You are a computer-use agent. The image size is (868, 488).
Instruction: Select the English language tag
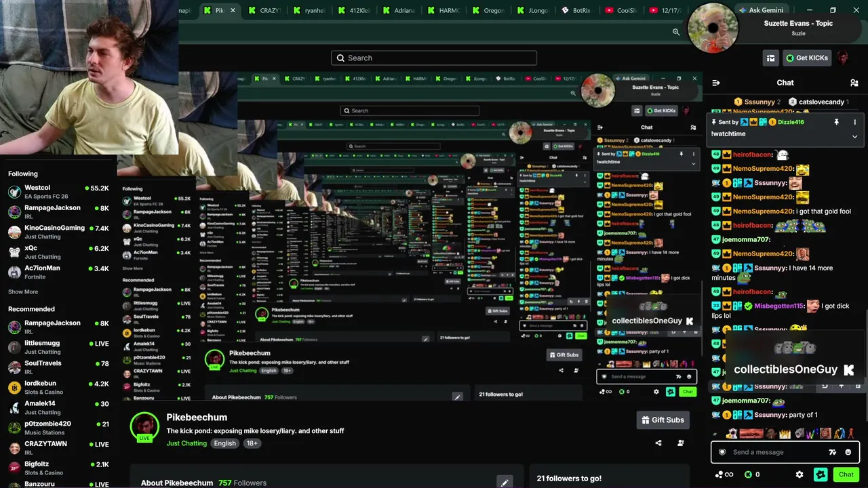click(x=225, y=443)
